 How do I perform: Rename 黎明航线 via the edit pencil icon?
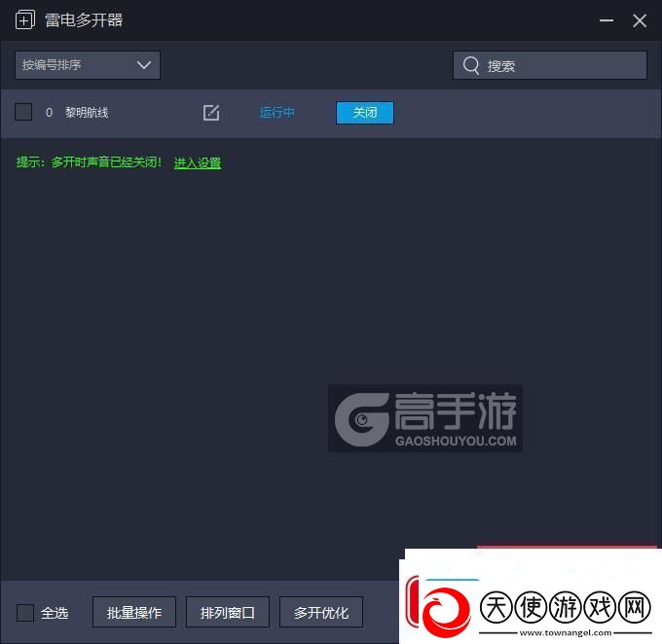coord(211,113)
